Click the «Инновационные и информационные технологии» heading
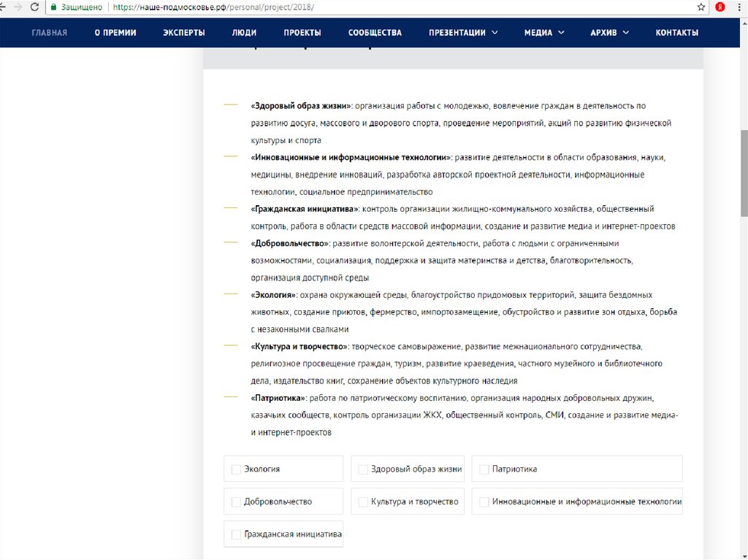 tap(351, 158)
